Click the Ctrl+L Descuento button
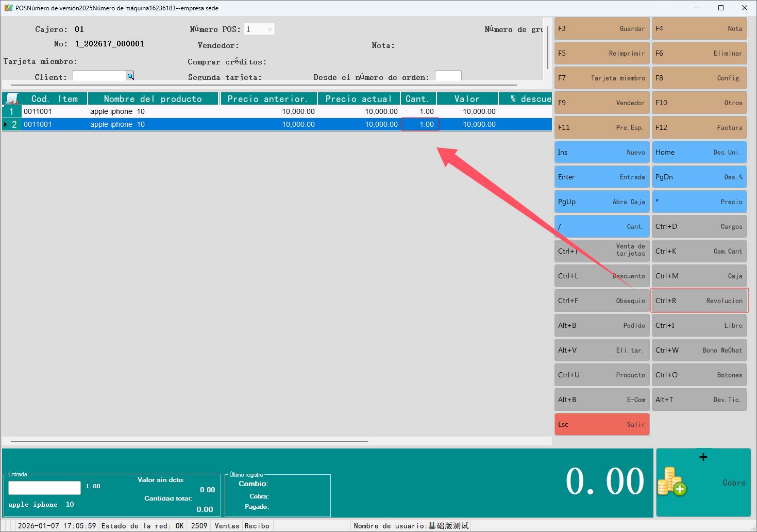Image resolution: width=757 pixels, height=532 pixels. tap(601, 276)
